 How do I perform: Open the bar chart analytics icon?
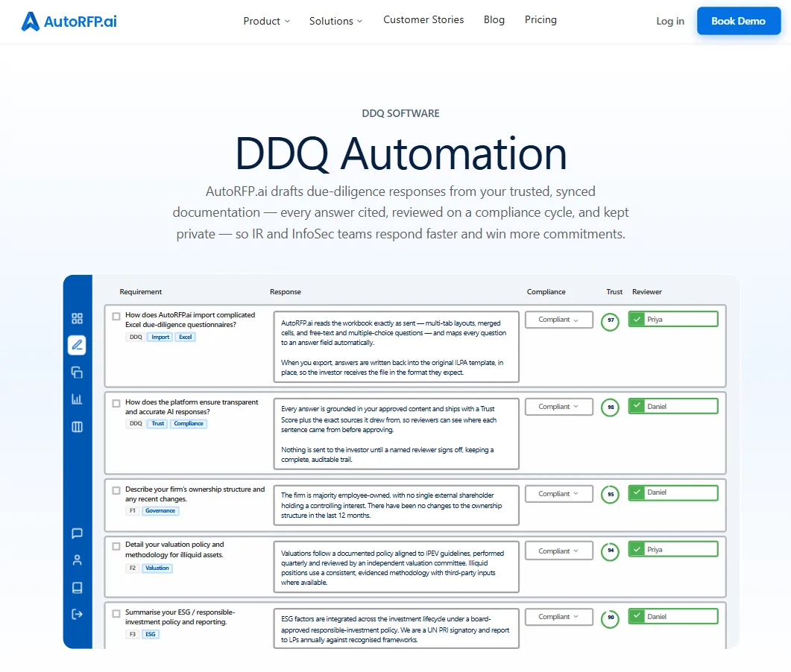coord(78,399)
